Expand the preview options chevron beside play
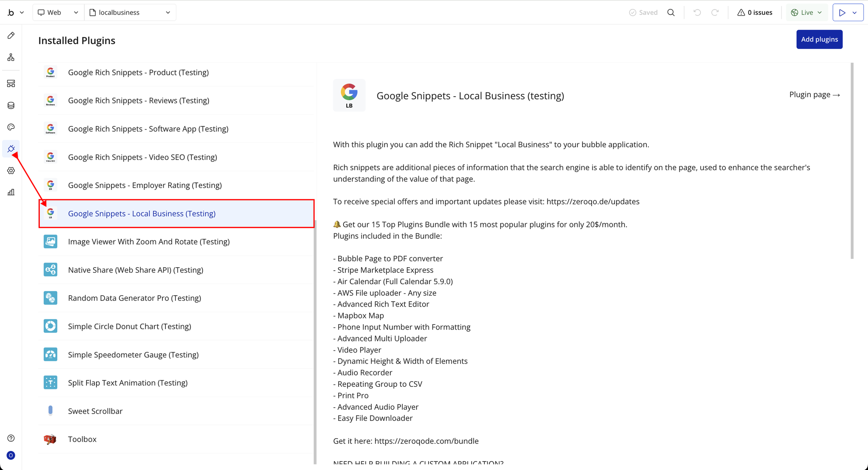The width and height of the screenshot is (868, 470). 855,12
